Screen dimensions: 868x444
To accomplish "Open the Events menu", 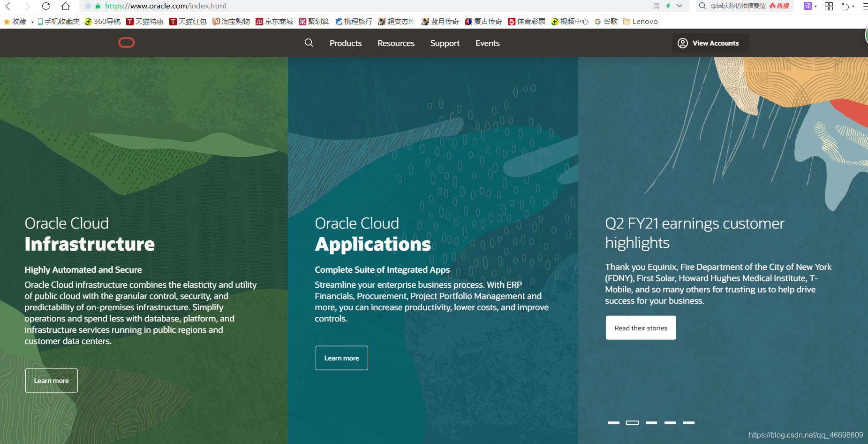I will [x=488, y=43].
